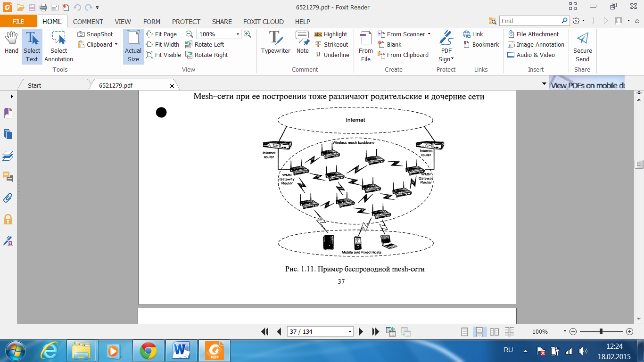Click the Print icon in quick toolbar
Image resolution: width=644 pixels, height=362 pixels.
tap(43, 8)
